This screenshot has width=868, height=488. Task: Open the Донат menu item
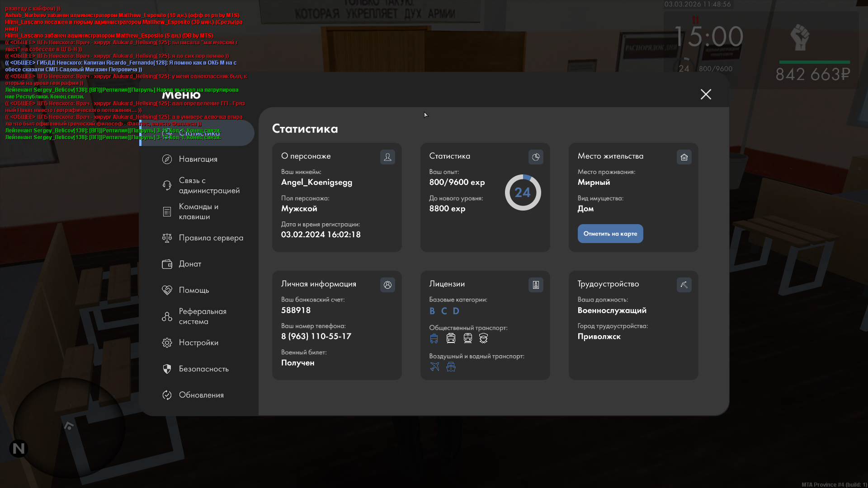click(x=189, y=264)
